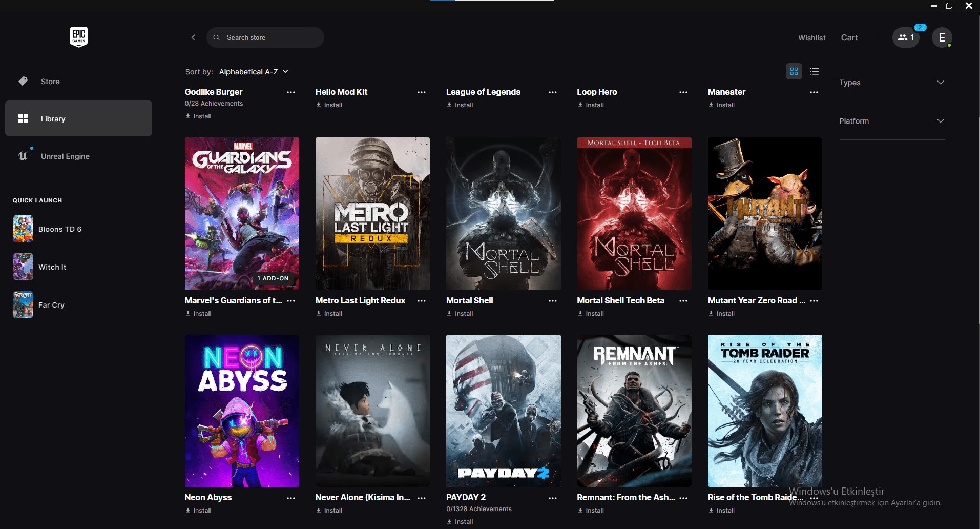Screen dimensions: 980x529
Task: Install Never Alone (Kisima Ingitchuna)
Action: [x=329, y=511]
